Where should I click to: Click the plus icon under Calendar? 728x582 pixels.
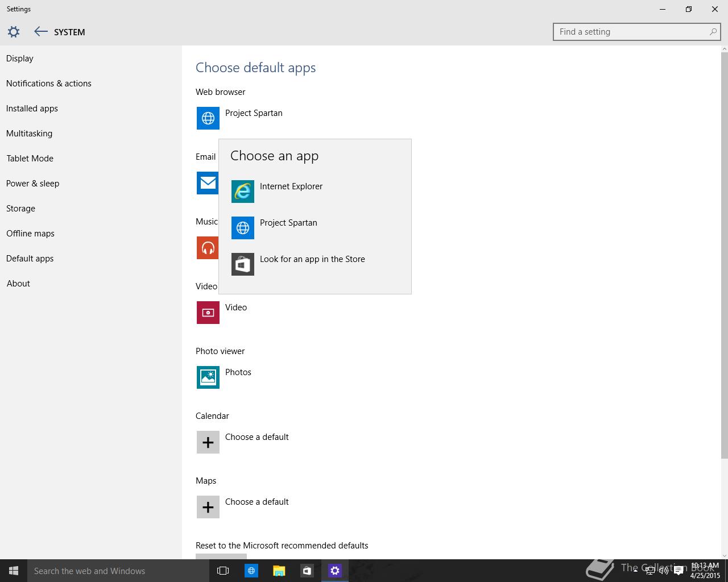click(208, 442)
